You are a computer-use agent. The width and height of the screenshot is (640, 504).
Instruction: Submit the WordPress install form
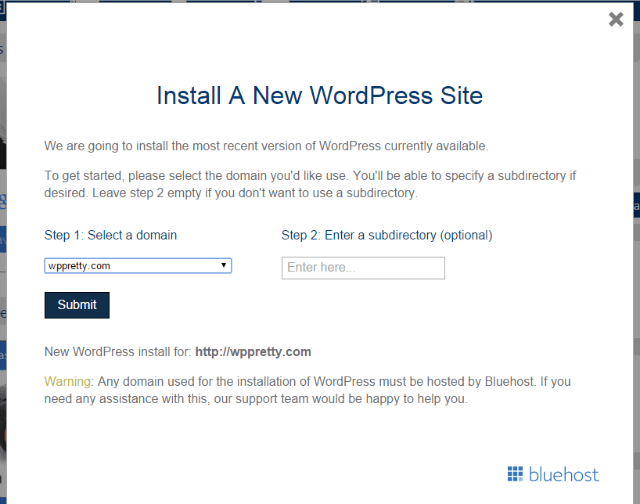click(x=77, y=305)
